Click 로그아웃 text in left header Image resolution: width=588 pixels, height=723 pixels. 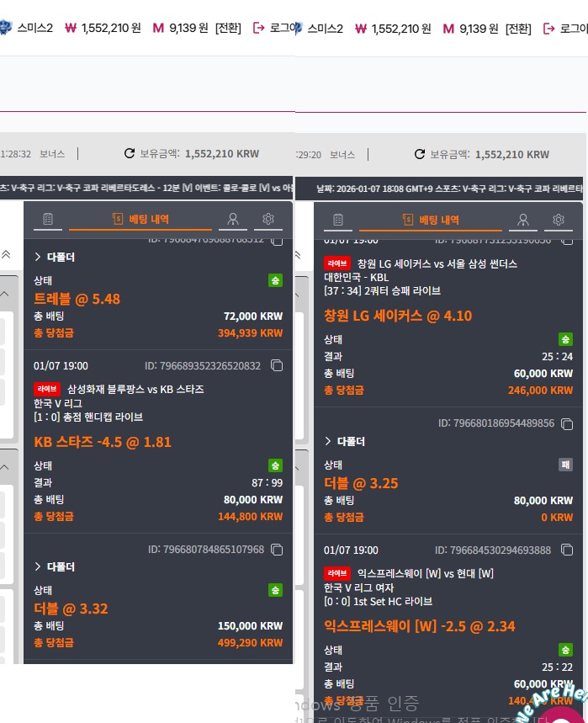click(x=282, y=28)
